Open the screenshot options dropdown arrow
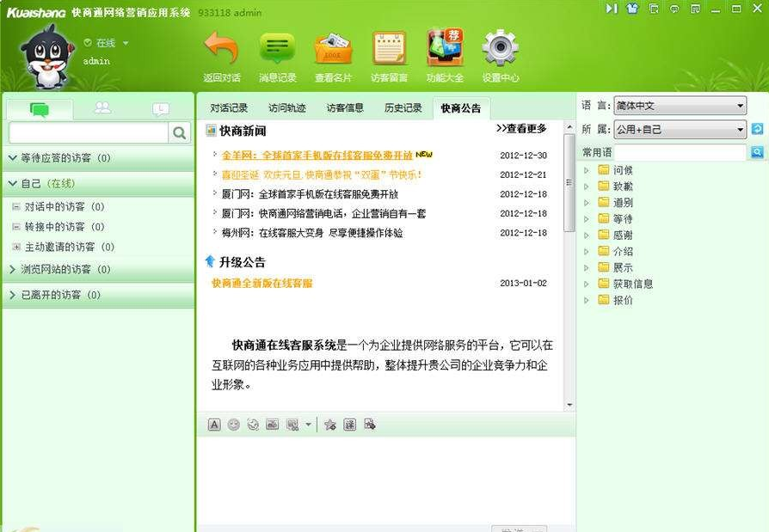This screenshot has width=769, height=532. coord(309,425)
